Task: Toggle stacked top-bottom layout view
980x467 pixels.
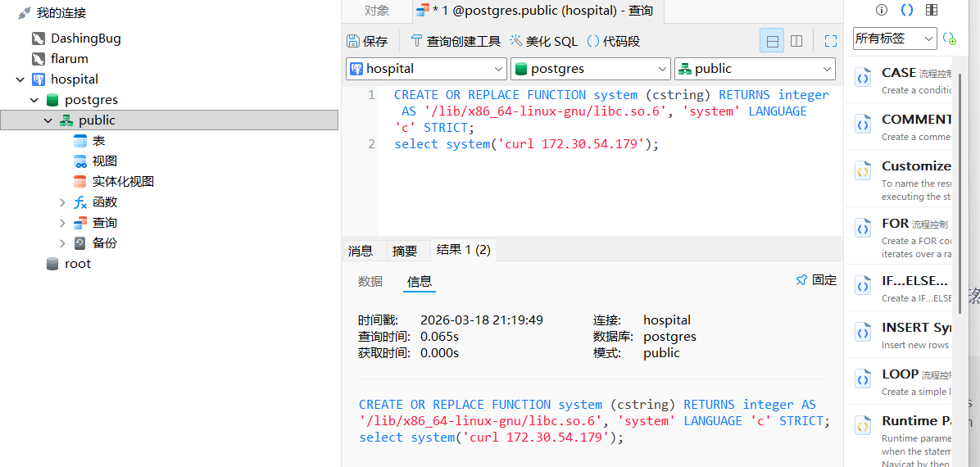Action: pyautogui.click(x=771, y=41)
